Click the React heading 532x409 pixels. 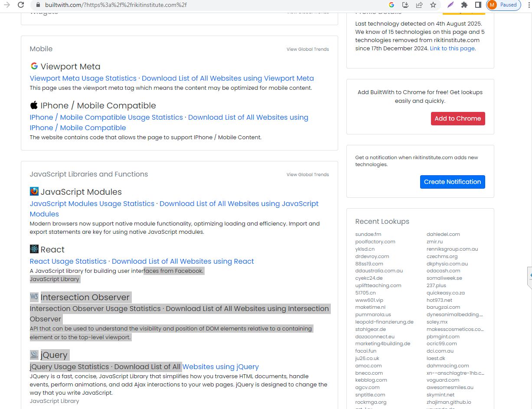52,249
